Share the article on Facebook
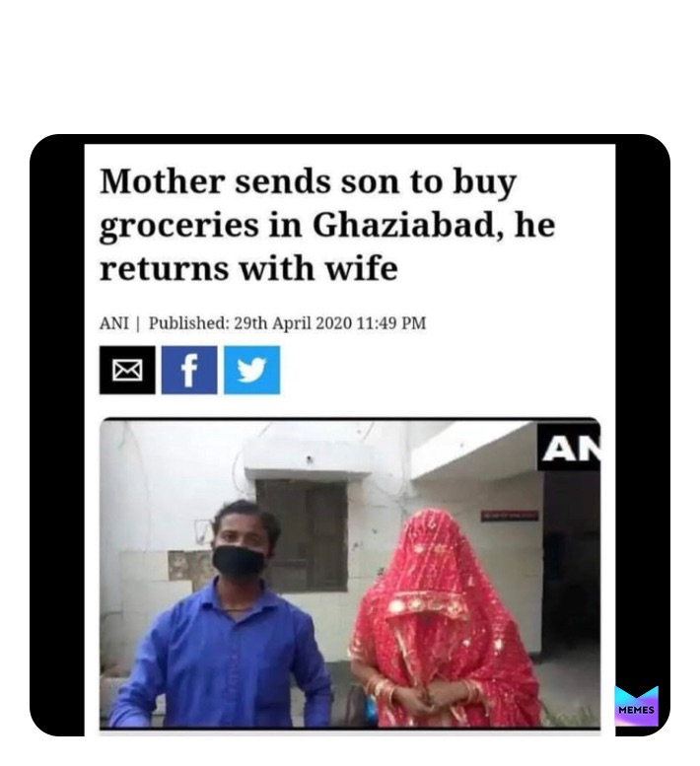 tap(189, 370)
